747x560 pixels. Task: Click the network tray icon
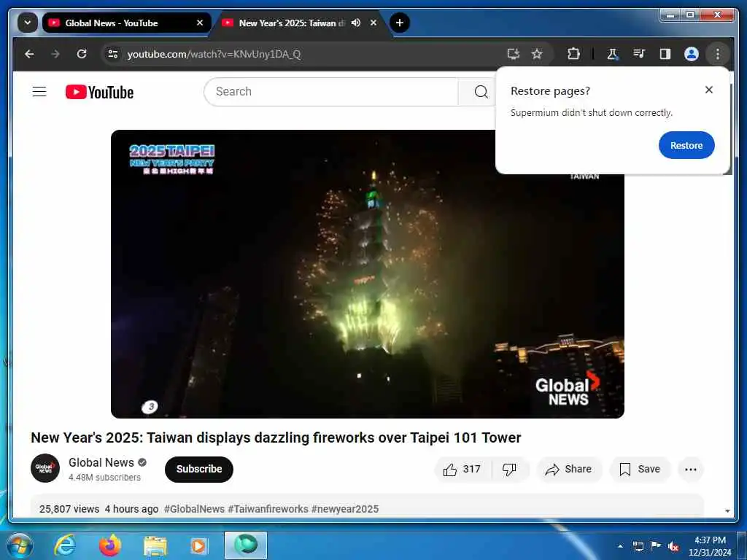coord(638,546)
